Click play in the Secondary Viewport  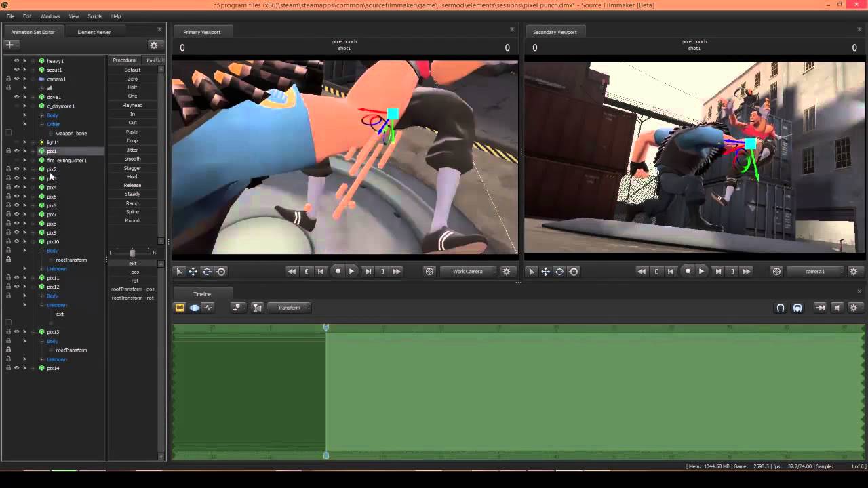coord(702,271)
